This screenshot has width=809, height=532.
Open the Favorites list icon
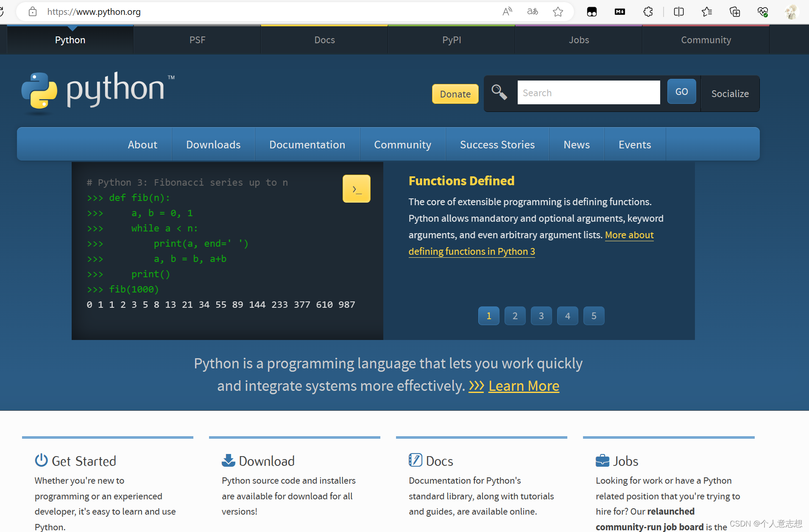(x=707, y=11)
